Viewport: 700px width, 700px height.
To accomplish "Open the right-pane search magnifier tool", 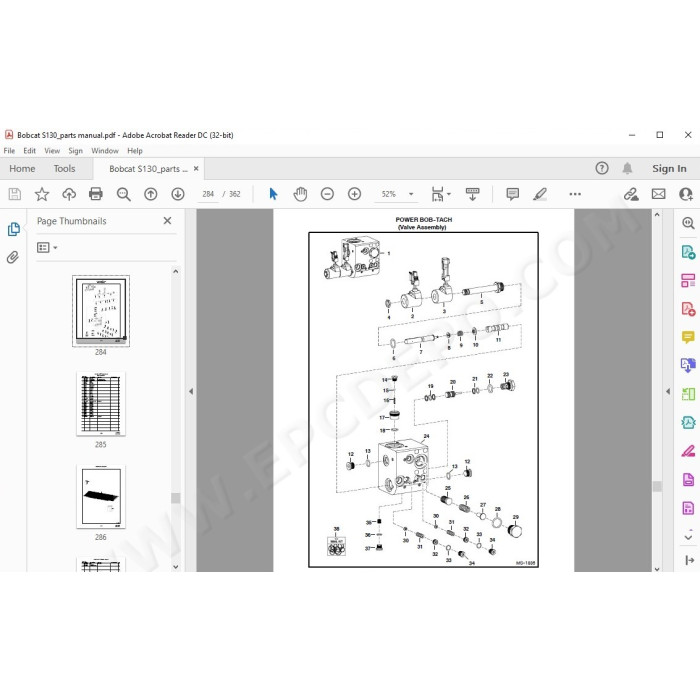I will click(x=688, y=223).
